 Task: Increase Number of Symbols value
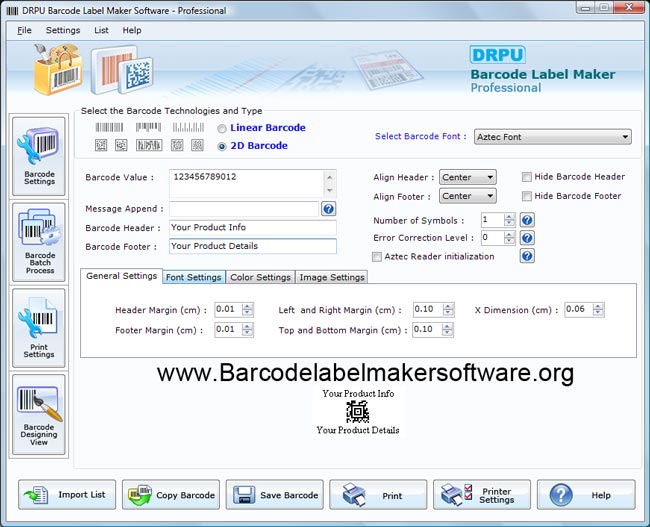(x=509, y=217)
